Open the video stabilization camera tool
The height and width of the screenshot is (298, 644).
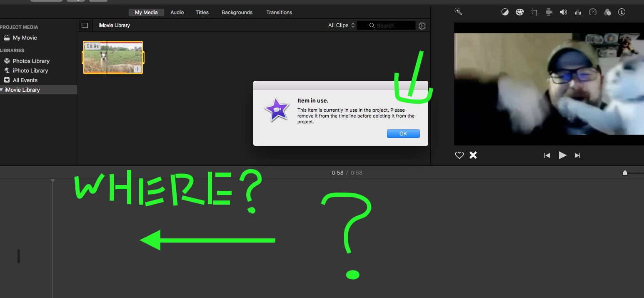tap(549, 12)
